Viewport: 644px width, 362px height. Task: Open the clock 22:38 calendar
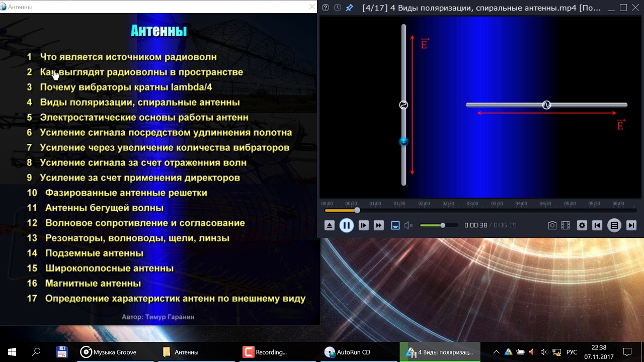tap(599, 352)
